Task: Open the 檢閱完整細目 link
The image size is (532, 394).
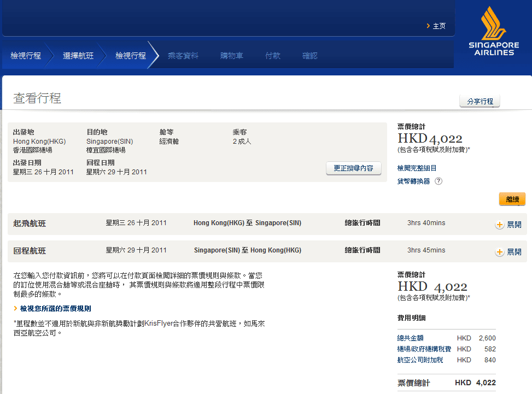Action: 417,168
